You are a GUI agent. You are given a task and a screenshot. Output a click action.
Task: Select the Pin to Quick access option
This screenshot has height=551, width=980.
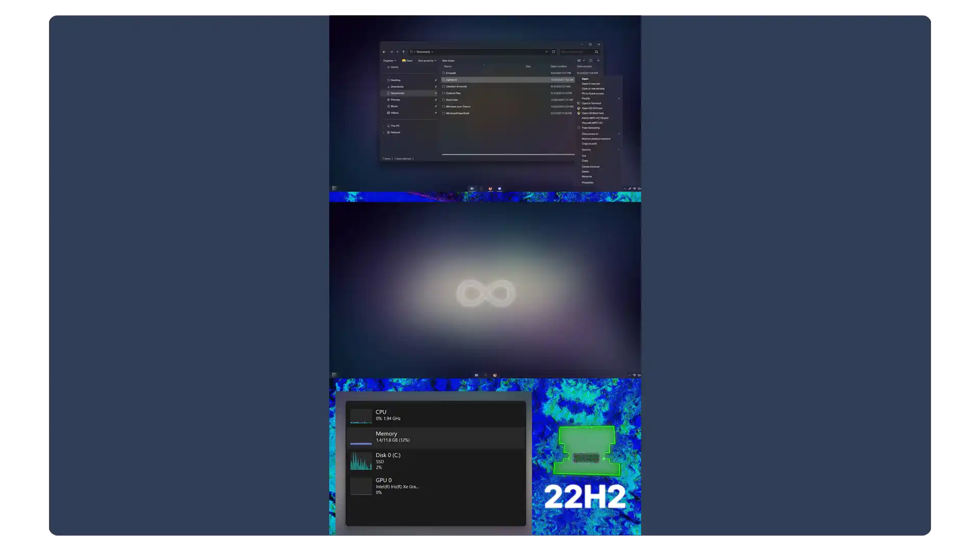[x=592, y=93]
